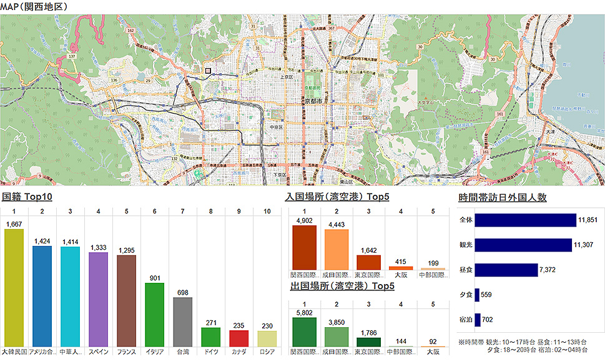Click the 全体 navy bar showing 11,851
605x364 pixels.
click(525, 220)
